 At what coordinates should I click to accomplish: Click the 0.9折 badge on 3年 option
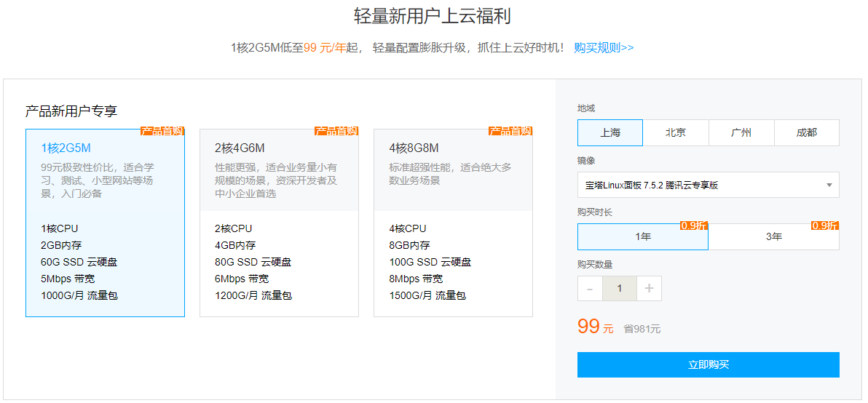pos(825,226)
